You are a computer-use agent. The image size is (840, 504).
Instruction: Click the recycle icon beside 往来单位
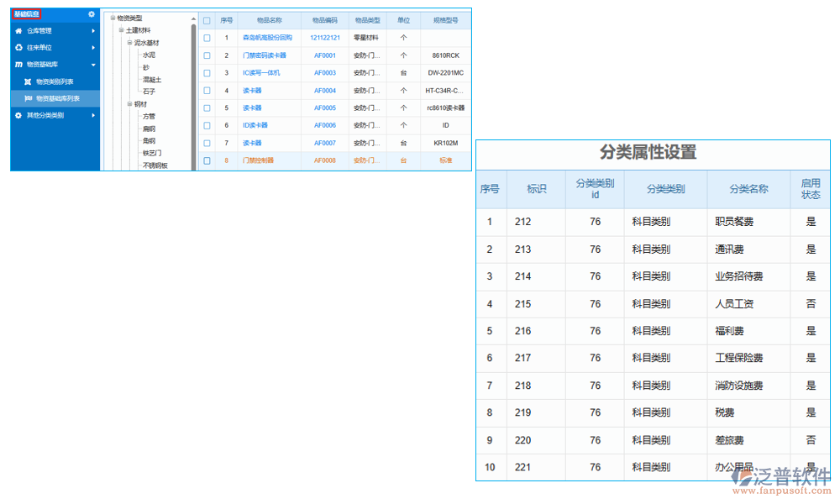(x=18, y=48)
